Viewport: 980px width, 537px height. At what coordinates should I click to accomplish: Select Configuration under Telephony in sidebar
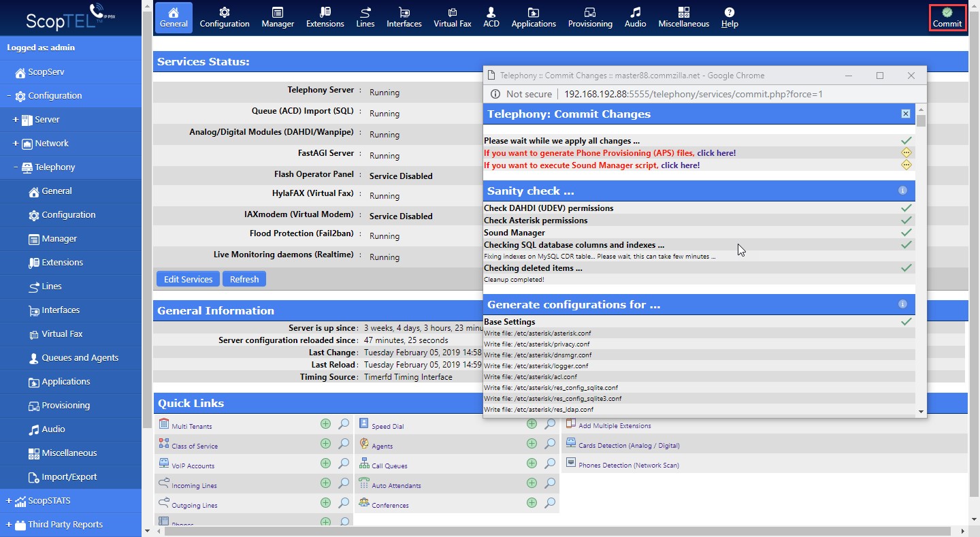pos(68,215)
